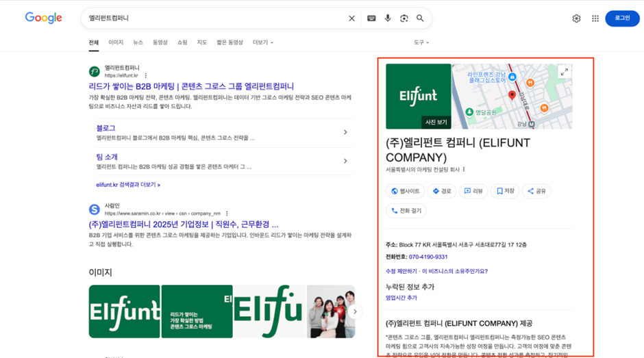Screen dimensions: 644x358
Task: Search by image with the Lens icon
Action: (x=404, y=18)
